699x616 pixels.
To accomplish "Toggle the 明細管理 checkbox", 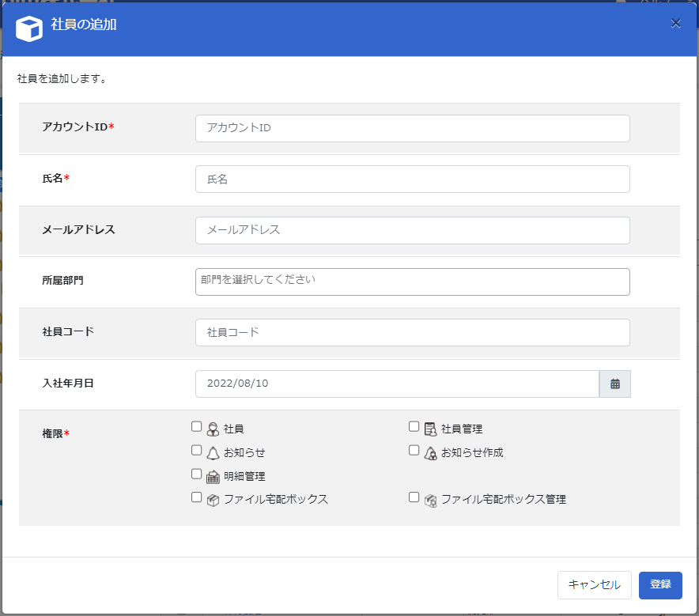I will (196, 474).
